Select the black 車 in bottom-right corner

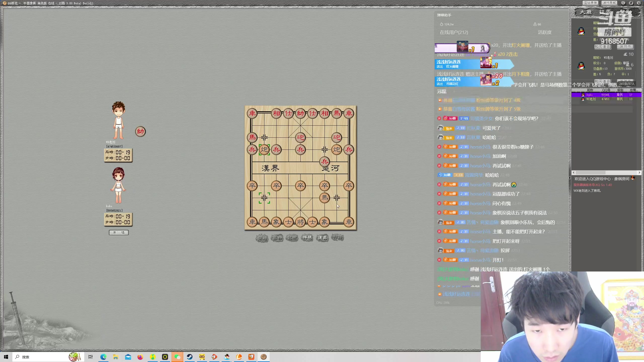(x=349, y=222)
